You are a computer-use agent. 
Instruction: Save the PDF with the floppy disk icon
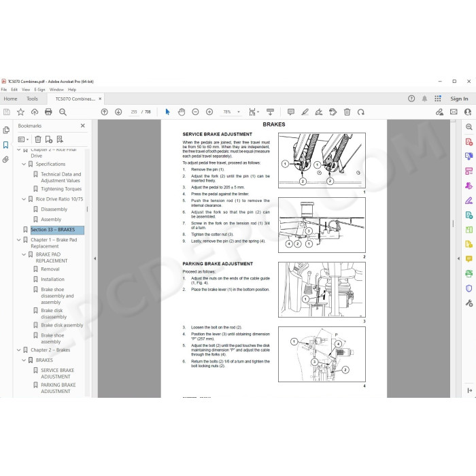click(x=7, y=112)
